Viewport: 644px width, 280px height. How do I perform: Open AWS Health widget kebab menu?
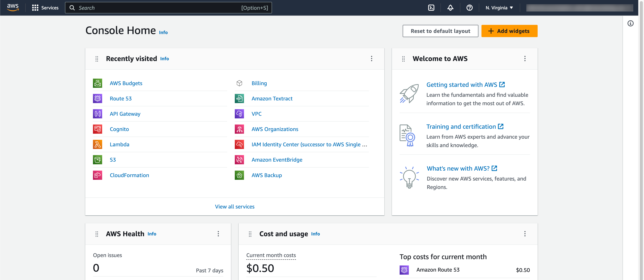[x=218, y=234]
